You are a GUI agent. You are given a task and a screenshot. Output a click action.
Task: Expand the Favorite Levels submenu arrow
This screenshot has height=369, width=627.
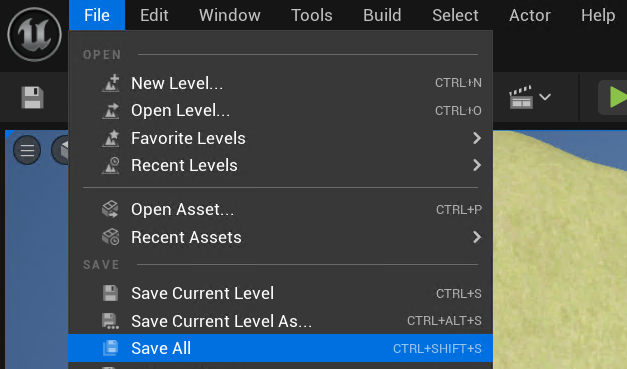477,138
